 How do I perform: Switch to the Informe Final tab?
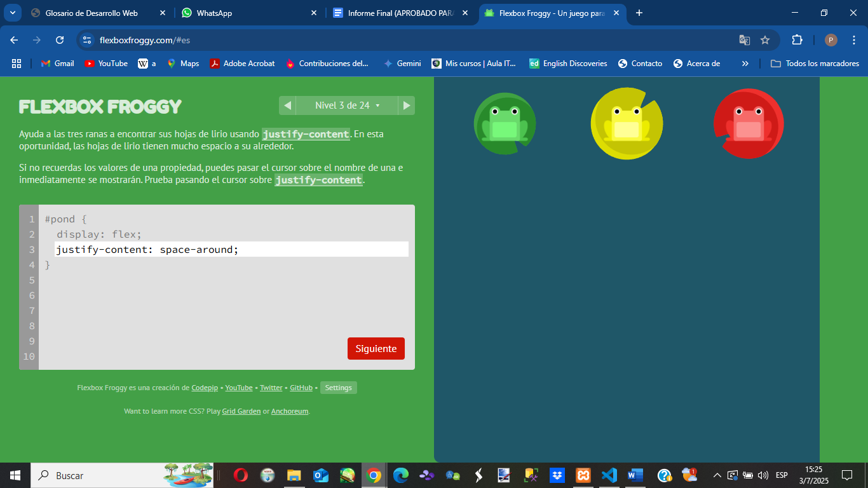pos(393,13)
